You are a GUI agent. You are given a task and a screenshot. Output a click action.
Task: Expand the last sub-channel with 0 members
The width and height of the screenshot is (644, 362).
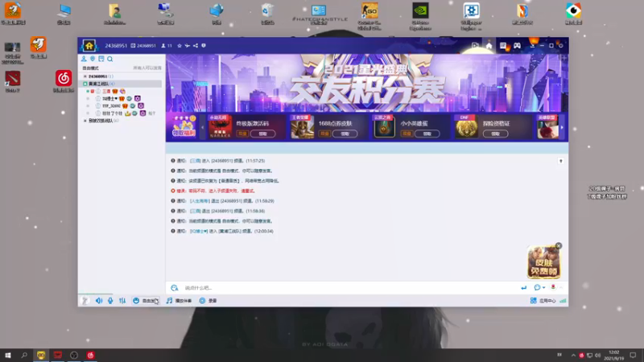85,121
